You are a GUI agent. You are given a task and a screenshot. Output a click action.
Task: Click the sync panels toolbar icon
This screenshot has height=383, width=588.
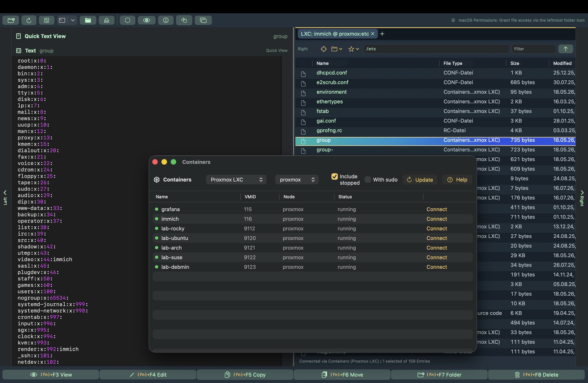tap(47, 20)
